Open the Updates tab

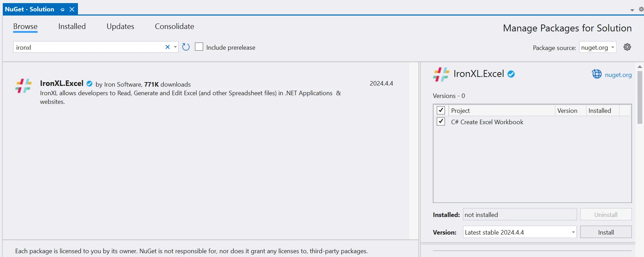(x=120, y=27)
